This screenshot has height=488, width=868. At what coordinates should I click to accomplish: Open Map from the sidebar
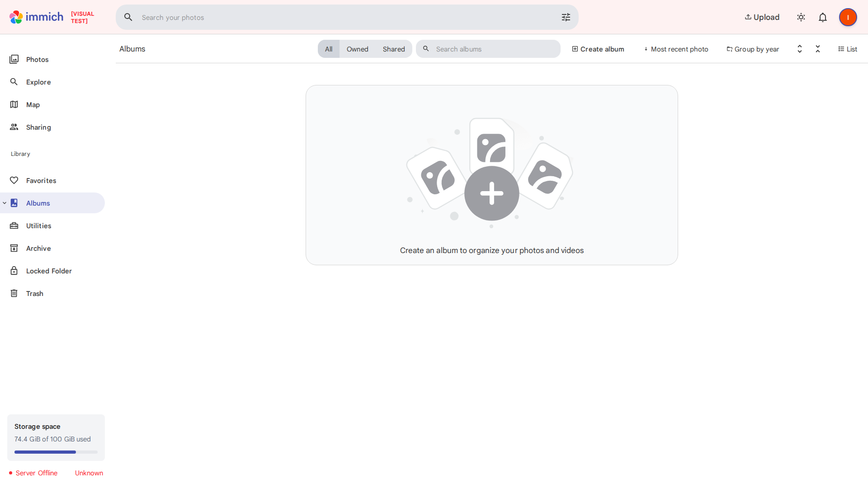coord(33,104)
